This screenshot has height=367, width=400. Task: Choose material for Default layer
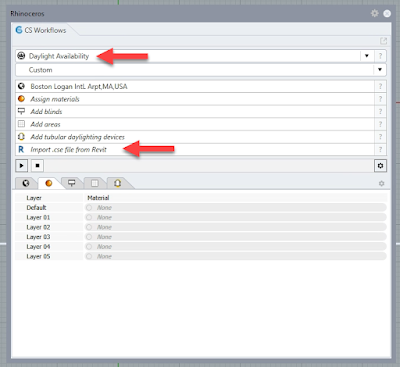click(x=236, y=208)
